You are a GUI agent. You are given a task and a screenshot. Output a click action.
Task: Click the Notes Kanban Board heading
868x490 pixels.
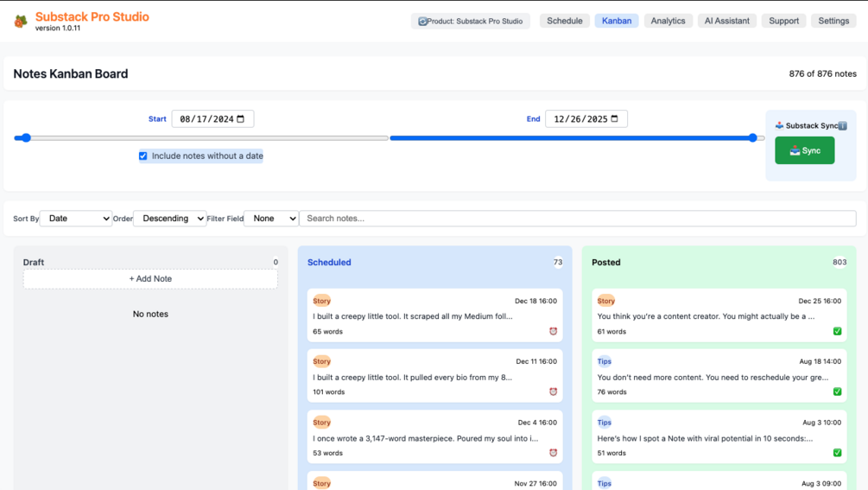[x=71, y=73]
